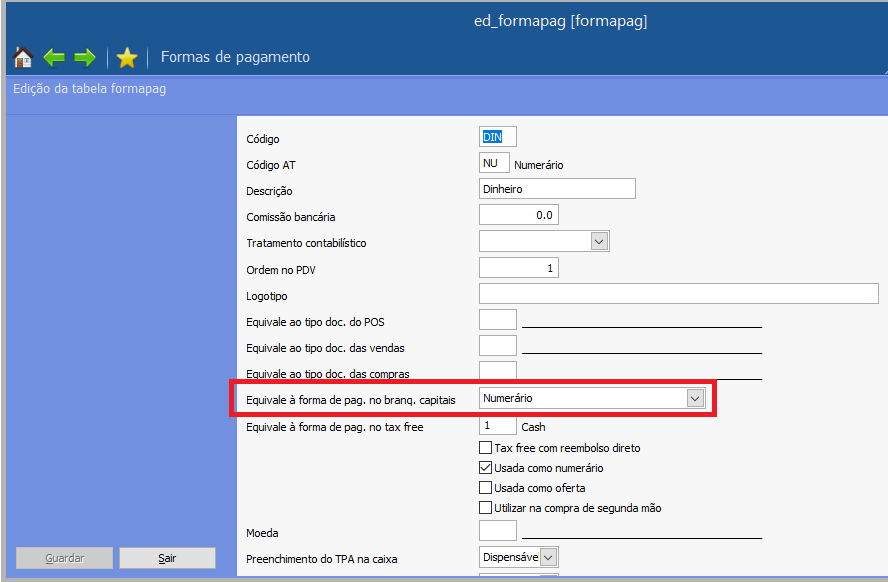Select the 'Código AT' field showing NU

[494, 163]
